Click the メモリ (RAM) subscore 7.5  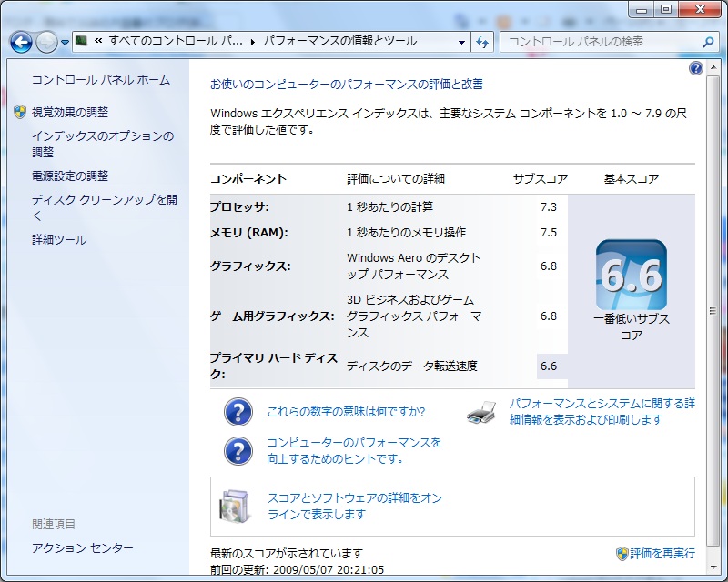(549, 233)
